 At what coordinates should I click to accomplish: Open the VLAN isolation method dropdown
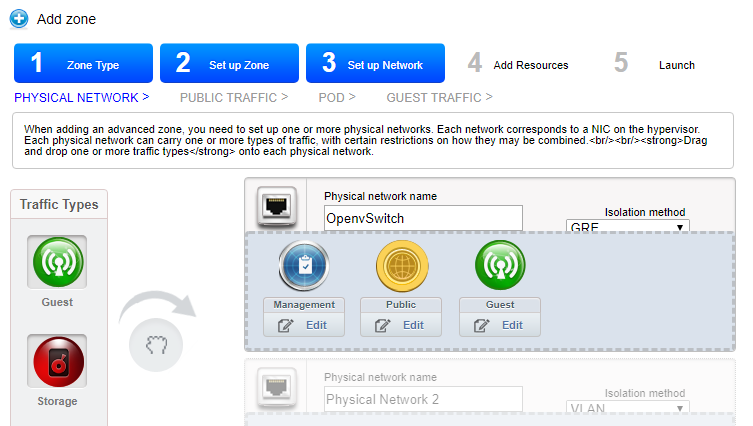click(627, 408)
